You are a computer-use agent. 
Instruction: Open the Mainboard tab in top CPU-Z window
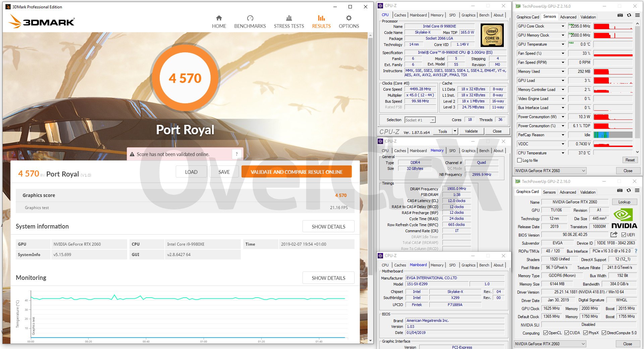(418, 15)
